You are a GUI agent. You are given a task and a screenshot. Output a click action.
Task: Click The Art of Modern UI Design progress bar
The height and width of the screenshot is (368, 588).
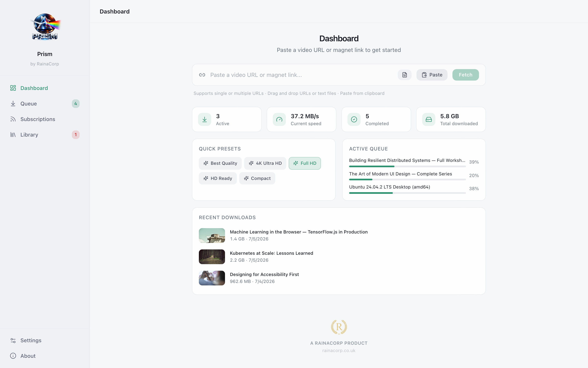coord(407,180)
